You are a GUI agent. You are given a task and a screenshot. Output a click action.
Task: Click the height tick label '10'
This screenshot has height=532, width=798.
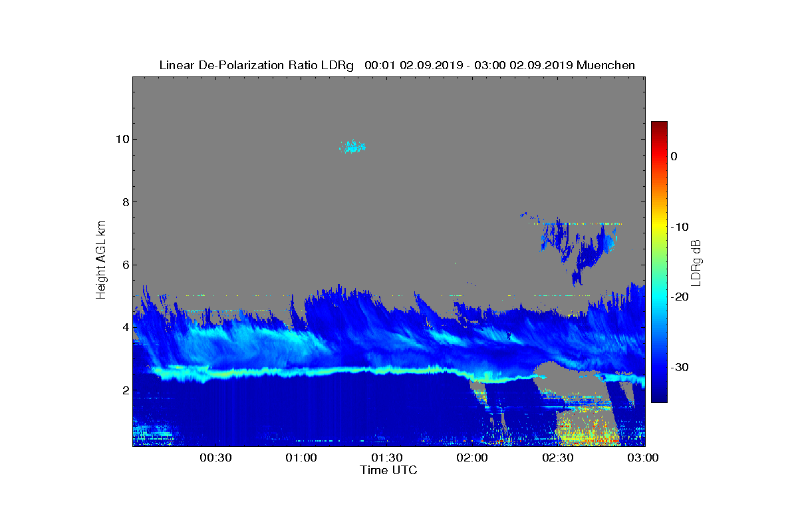pos(121,139)
